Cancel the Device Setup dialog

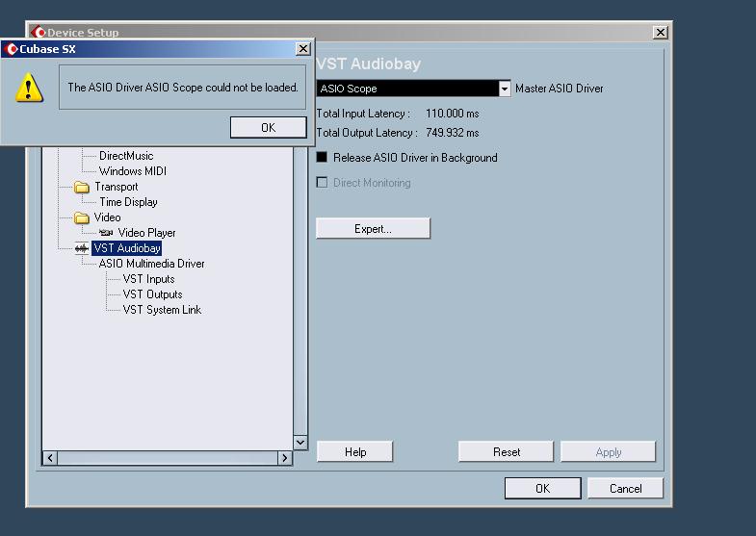tap(625, 488)
